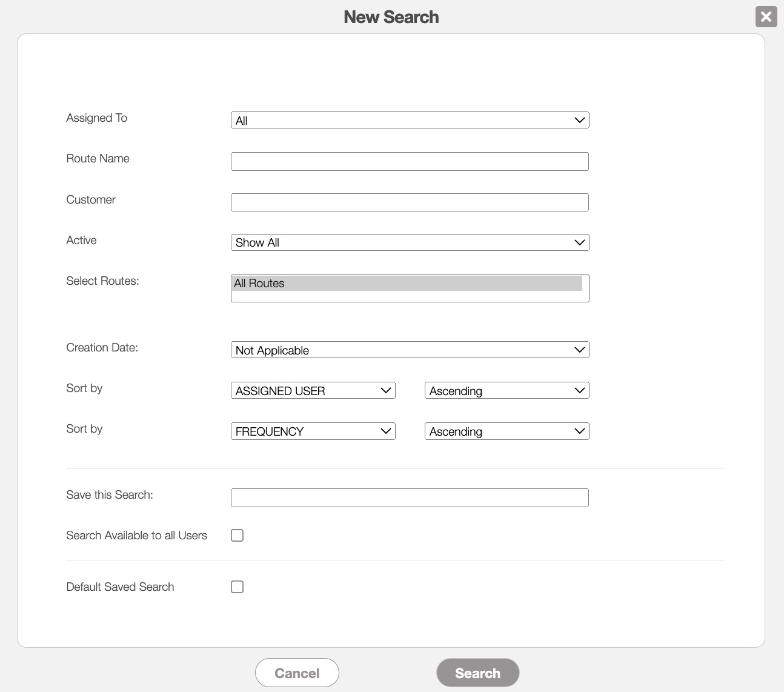Click the Save this Search name field

tap(410, 497)
